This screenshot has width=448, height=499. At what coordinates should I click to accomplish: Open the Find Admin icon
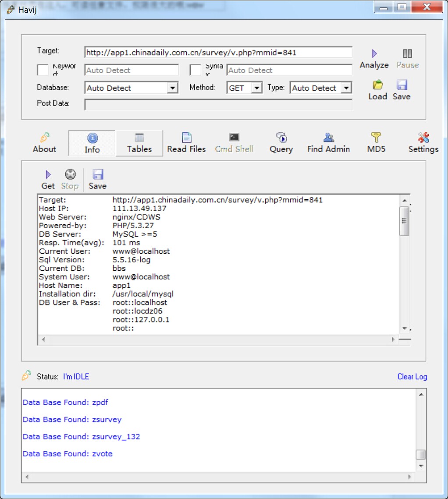point(329,138)
